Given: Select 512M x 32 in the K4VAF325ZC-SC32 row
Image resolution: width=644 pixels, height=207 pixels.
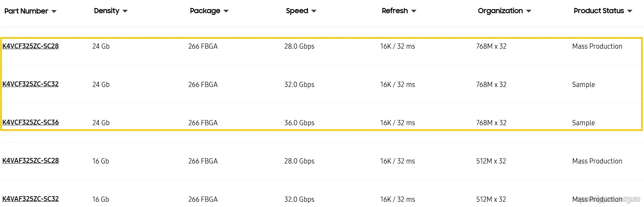Looking at the screenshot, I should click(x=491, y=199).
